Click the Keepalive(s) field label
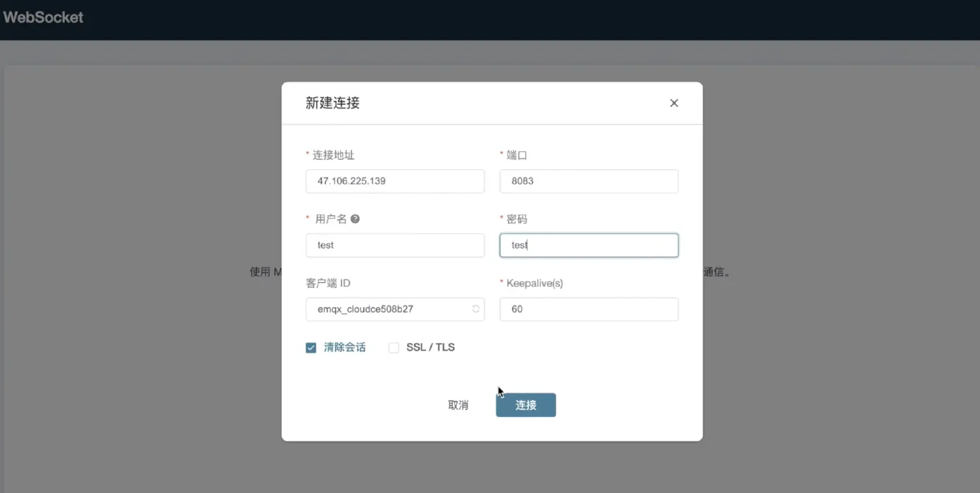 [534, 283]
